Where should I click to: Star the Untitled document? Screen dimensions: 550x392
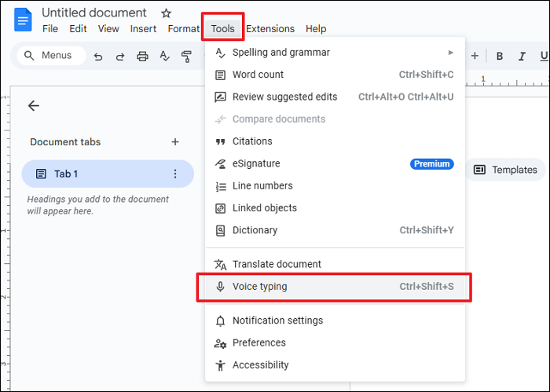[x=166, y=13]
